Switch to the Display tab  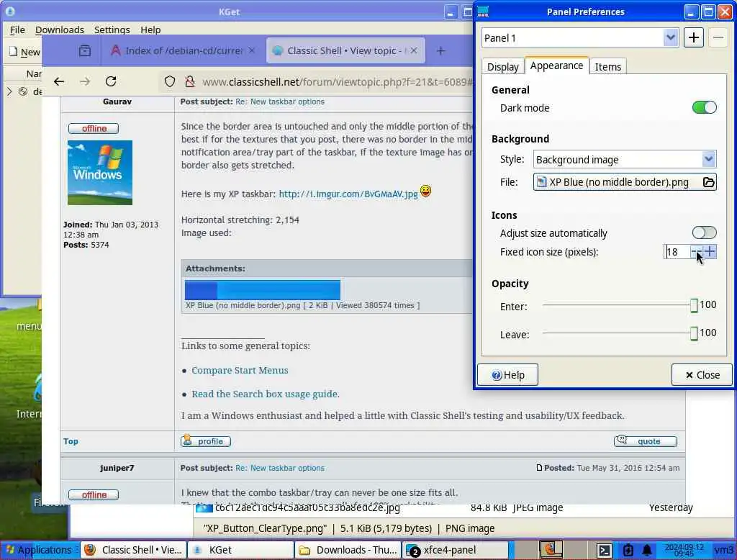(x=502, y=67)
